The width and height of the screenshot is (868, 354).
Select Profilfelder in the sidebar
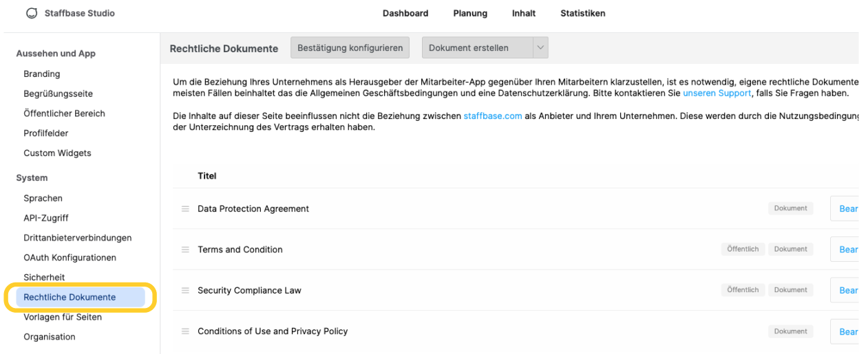(x=46, y=133)
